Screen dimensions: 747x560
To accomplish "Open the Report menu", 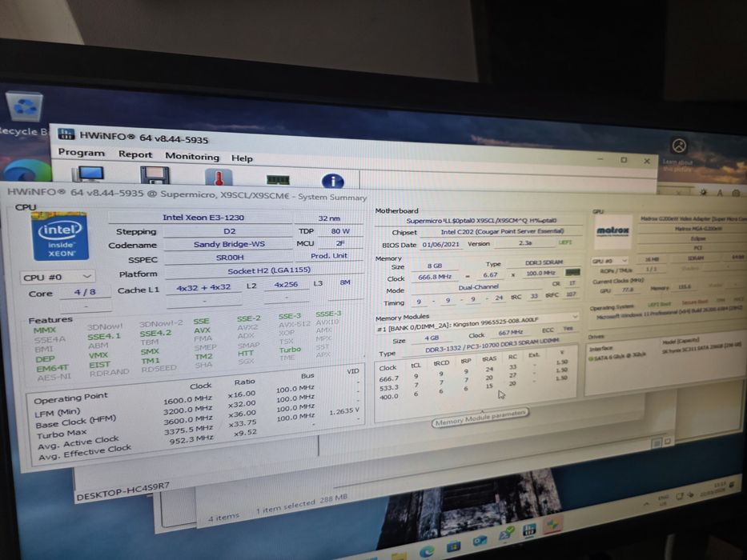I will click(135, 154).
